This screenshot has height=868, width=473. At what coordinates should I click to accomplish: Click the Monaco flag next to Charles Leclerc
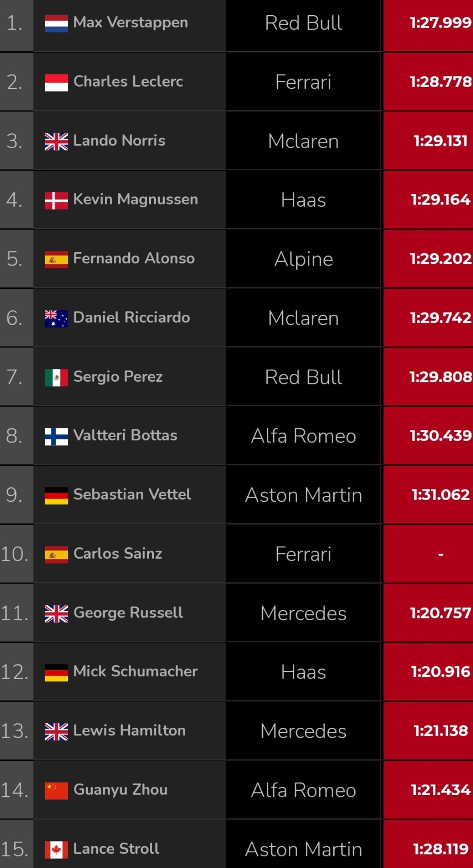[56, 82]
